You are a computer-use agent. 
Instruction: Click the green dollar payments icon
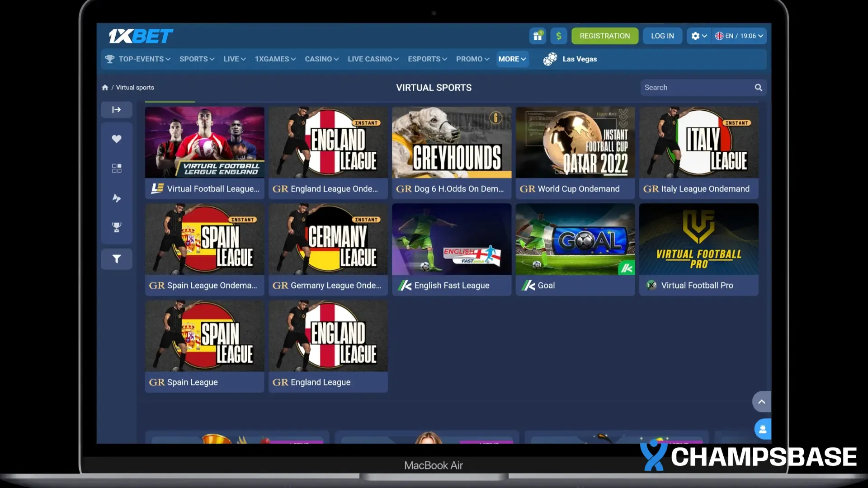click(559, 36)
